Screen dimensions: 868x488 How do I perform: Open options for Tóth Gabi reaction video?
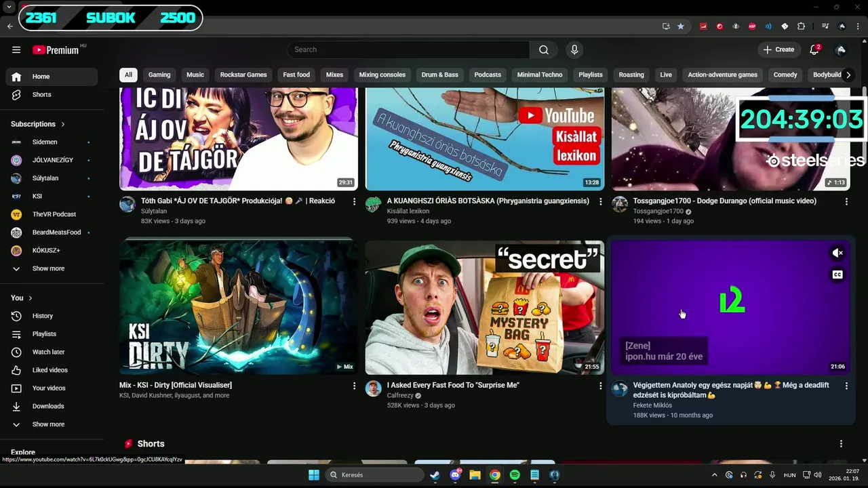coord(354,201)
